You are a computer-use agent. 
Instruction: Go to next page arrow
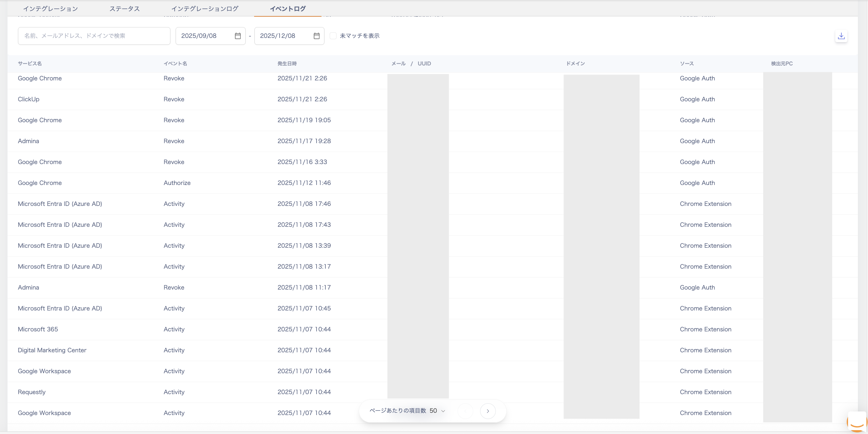(x=488, y=411)
